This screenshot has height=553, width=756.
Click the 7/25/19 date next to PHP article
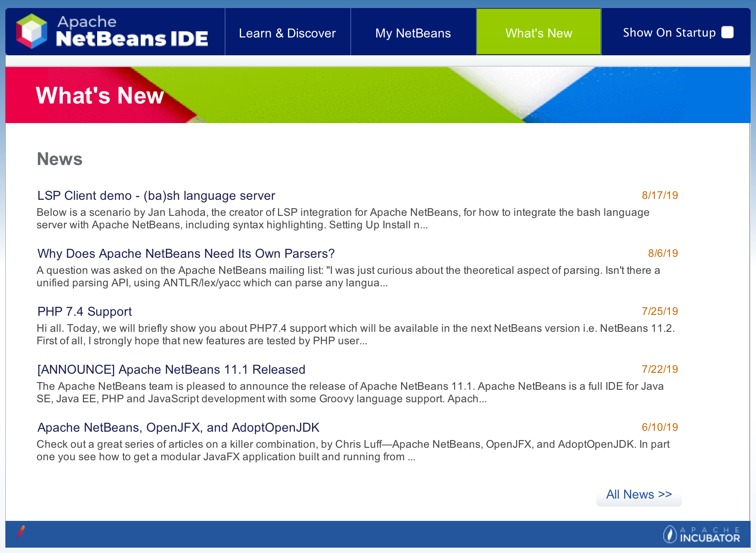pos(659,311)
